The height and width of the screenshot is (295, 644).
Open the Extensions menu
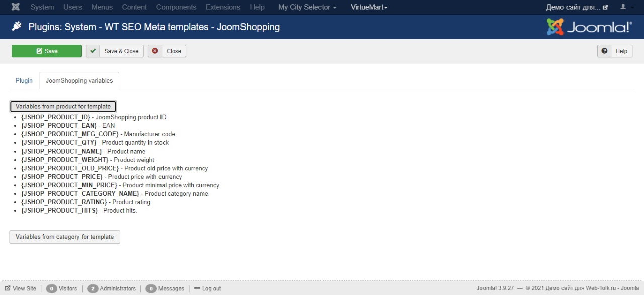coord(223,7)
